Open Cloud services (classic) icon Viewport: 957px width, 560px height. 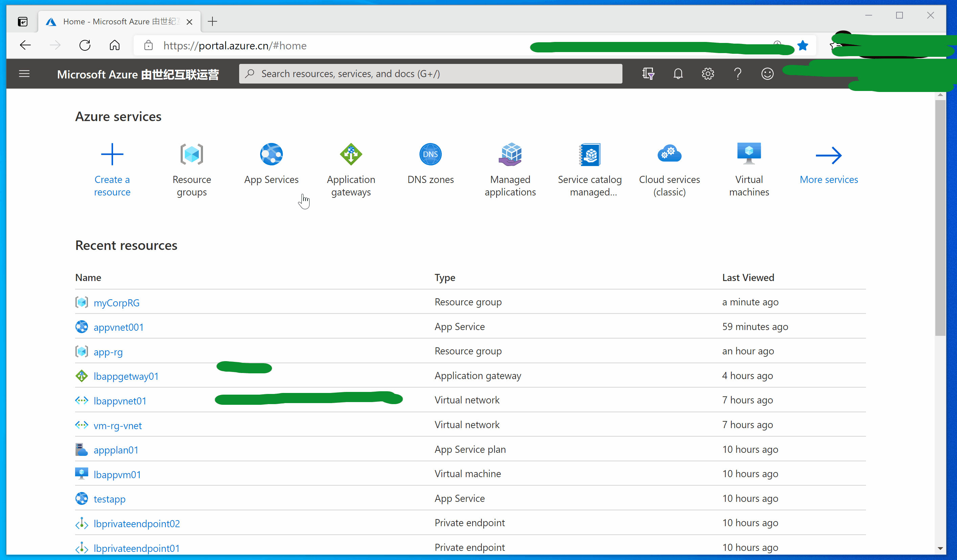pos(669,155)
